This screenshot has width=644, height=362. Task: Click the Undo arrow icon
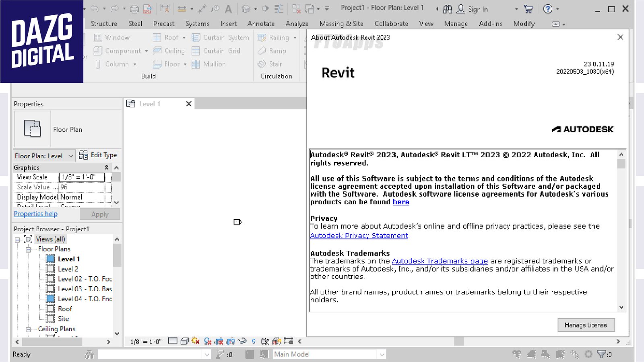pyautogui.click(x=95, y=8)
